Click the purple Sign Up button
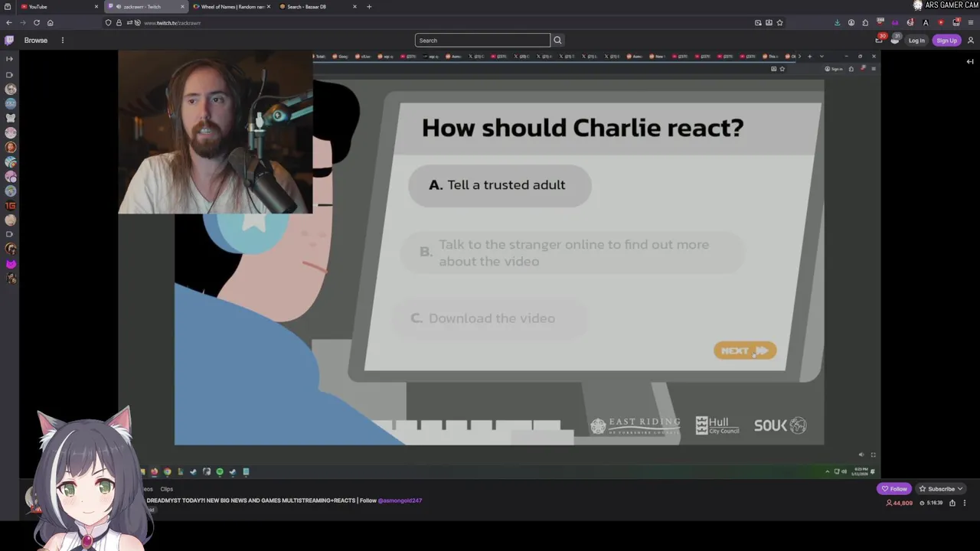This screenshot has width=980, height=551. pyautogui.click(x=946, y=40)
